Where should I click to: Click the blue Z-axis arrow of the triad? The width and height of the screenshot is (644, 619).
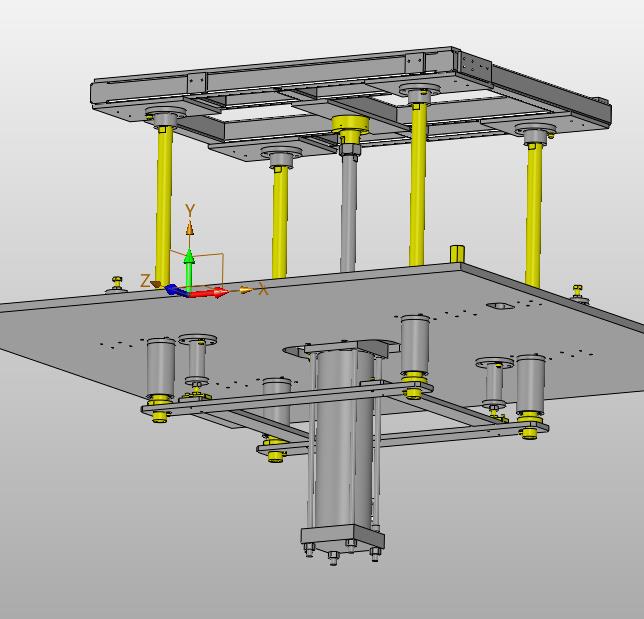pyautogui.click(x=176, y=290)
